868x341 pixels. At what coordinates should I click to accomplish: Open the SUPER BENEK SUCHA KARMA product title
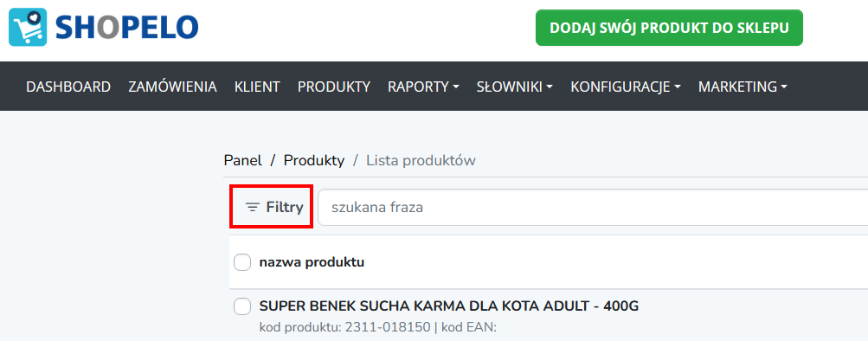tap(449, 306)
